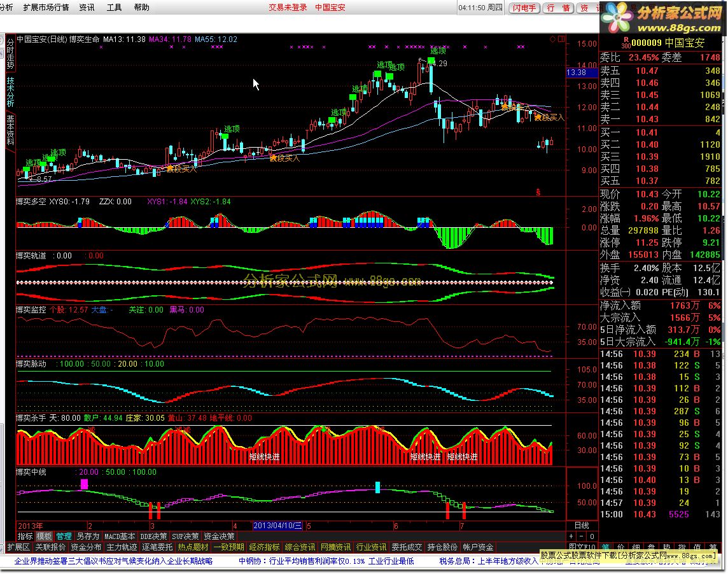Open the 资讯 menu in menu bar
The height and width of the screenshot is (574, 728).
[87, 8]
